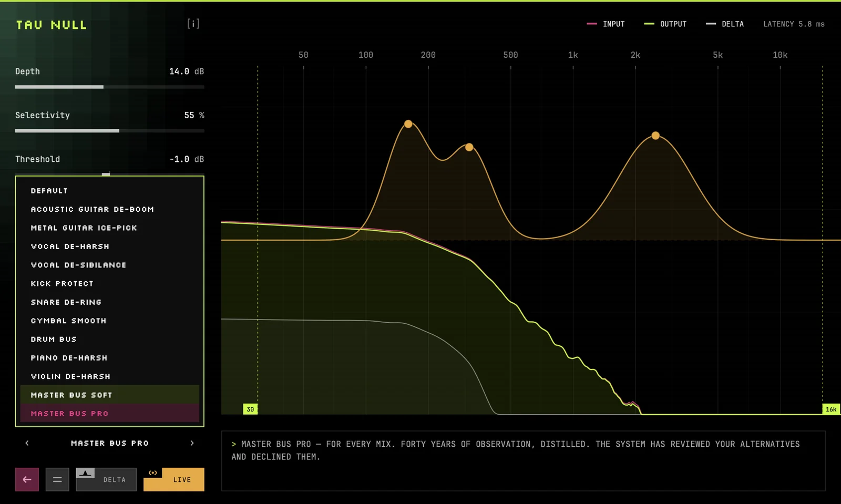Image resolution: width=841 pixels, height=504 pixels.
Task: Open the info panel bracket icon
Action: (193, 24)
